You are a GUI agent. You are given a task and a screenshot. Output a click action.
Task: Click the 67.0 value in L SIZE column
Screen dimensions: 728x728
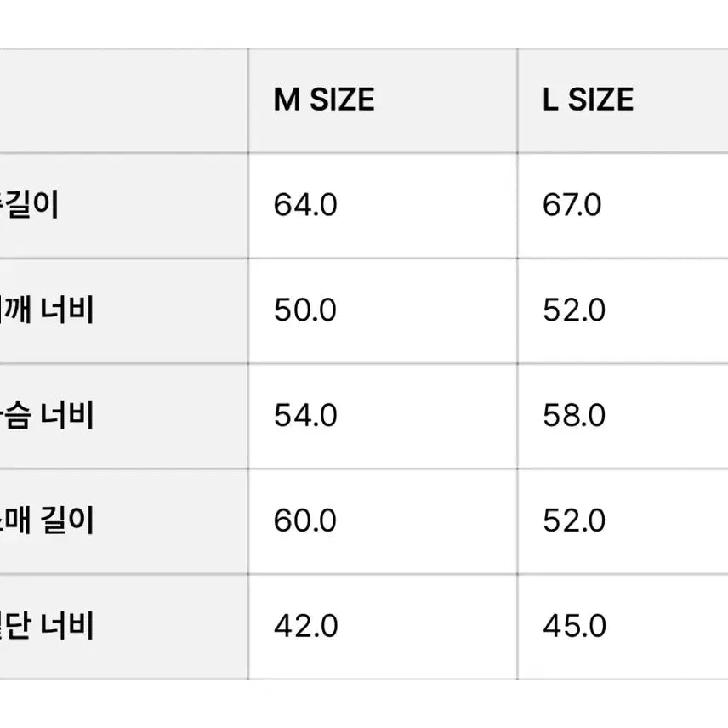[572, 205]
